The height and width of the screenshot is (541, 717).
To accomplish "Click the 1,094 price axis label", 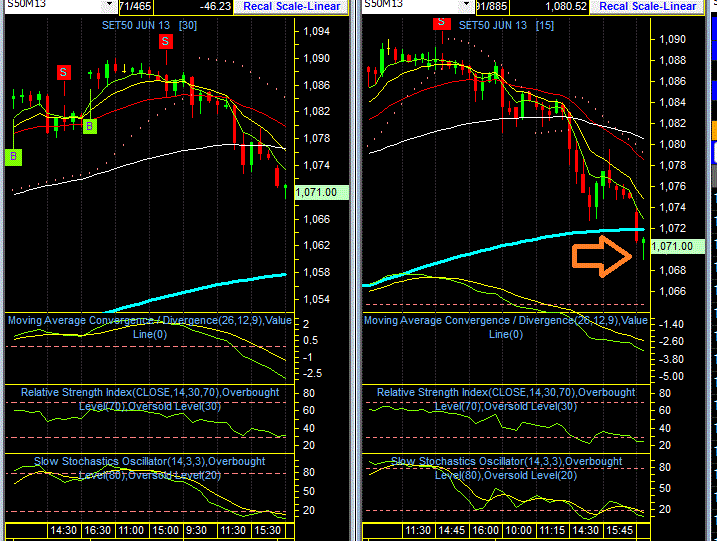I will (316, 32).
